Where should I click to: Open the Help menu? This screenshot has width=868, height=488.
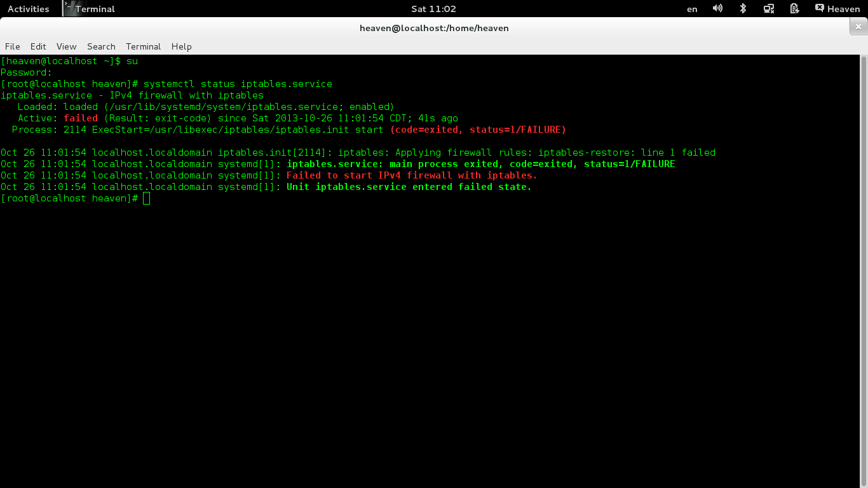click(181, 46)
